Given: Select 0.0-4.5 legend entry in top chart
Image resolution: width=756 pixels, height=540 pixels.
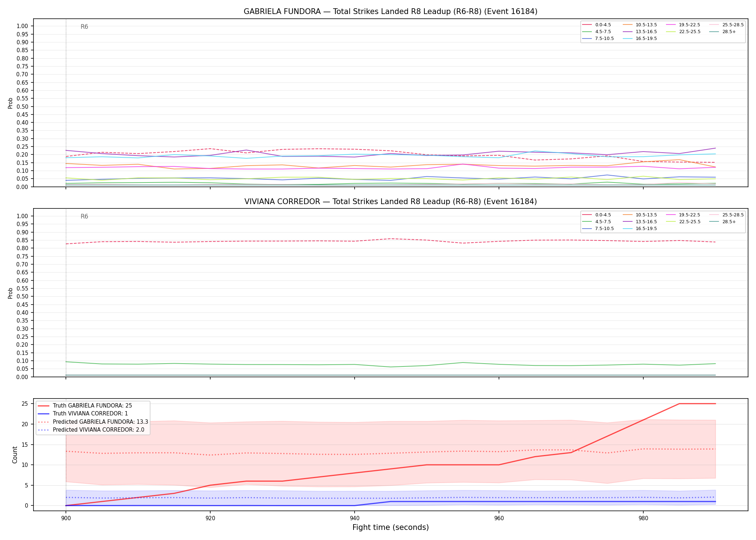Looking at the screenshot, I should 597,25.
